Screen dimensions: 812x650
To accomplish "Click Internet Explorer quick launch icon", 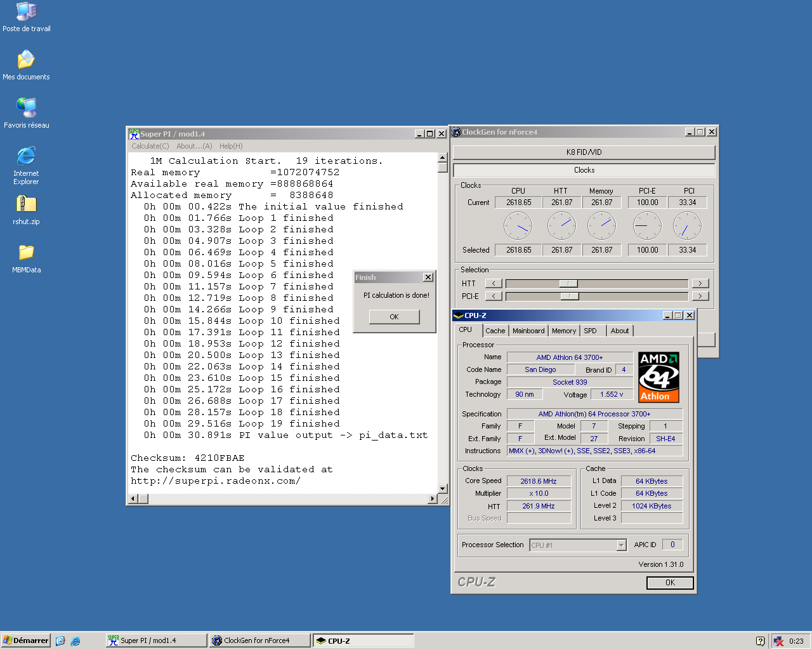I will pyautogui.click(x=75, y=641).
